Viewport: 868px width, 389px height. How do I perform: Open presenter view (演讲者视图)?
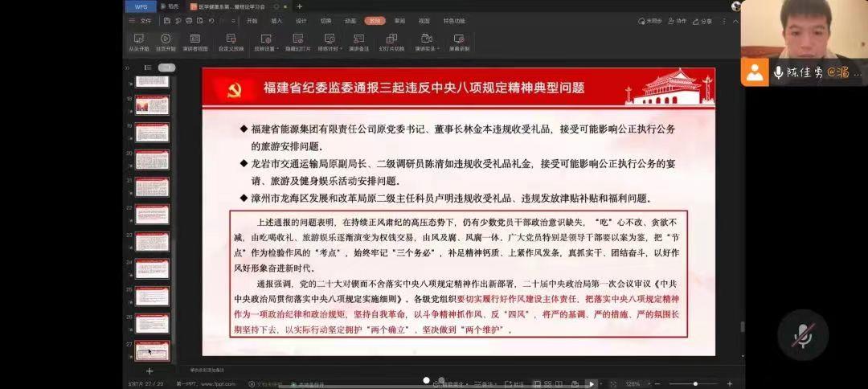[194, 42]
